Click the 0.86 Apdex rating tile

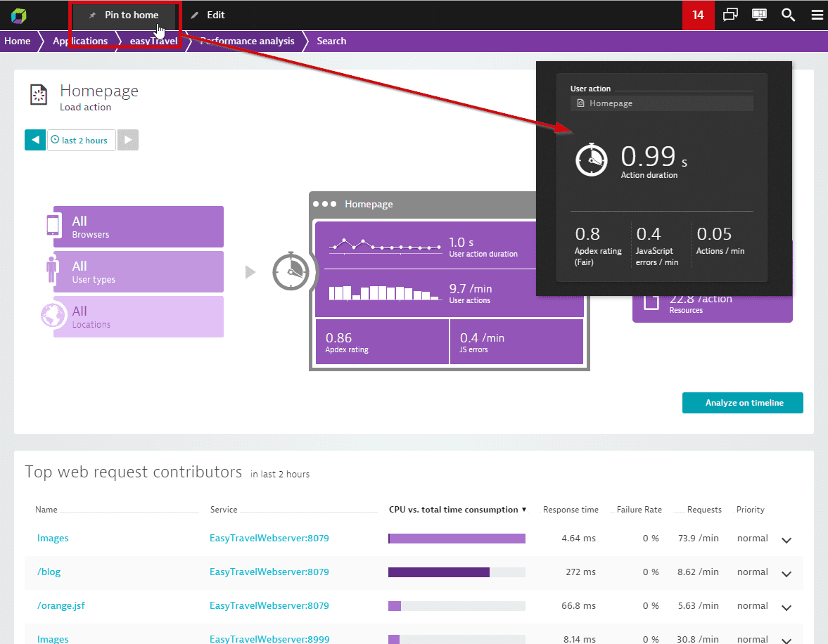pyautogui.click(x=382, y=342)
